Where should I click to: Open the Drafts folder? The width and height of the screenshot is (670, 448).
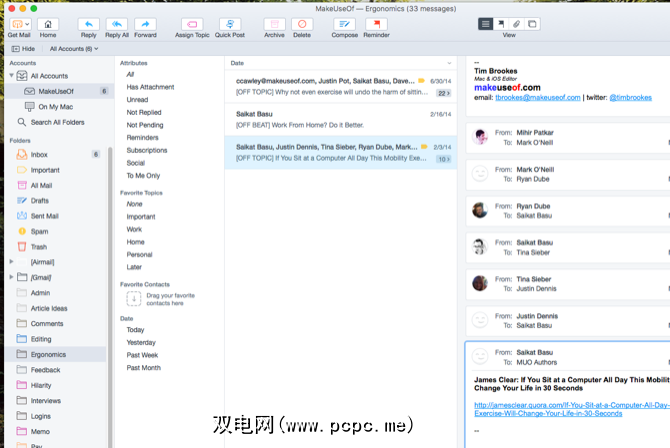pyautogui.click(x=56, y=200)
